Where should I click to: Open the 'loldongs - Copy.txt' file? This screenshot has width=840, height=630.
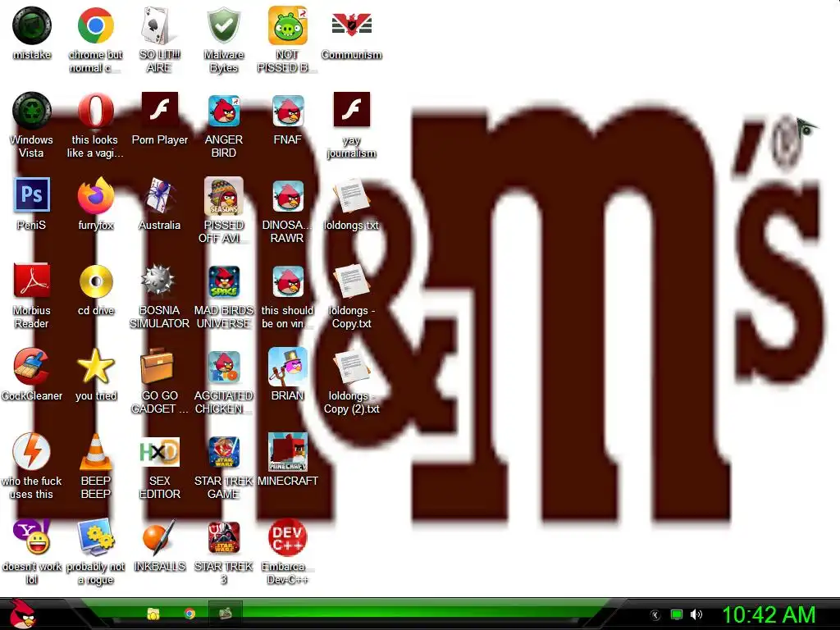coord(351,281)
